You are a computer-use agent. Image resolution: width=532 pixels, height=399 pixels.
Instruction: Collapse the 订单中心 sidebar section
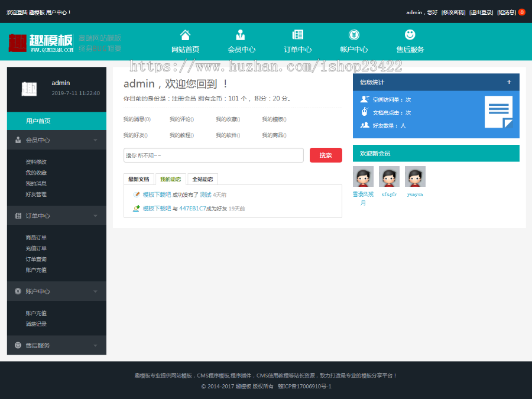pyautogui.click(x=95, y=216)
